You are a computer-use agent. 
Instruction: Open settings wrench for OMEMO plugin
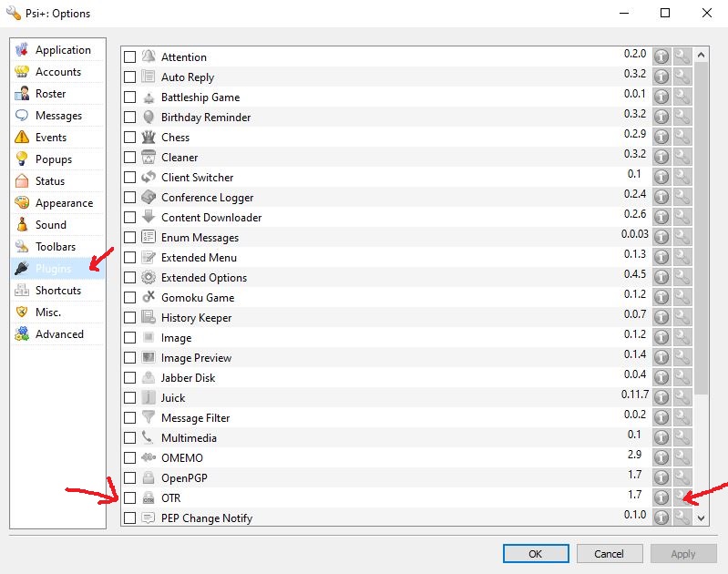click(682, 457)
